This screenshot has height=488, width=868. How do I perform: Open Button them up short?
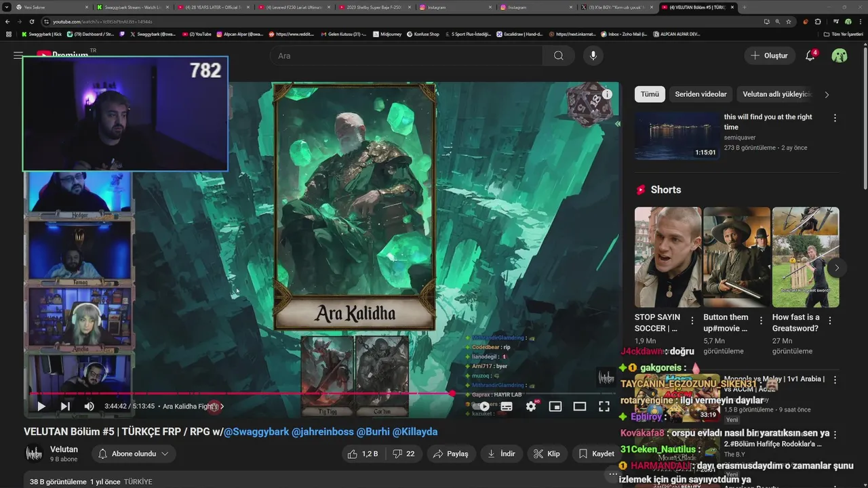coord(736,257)
